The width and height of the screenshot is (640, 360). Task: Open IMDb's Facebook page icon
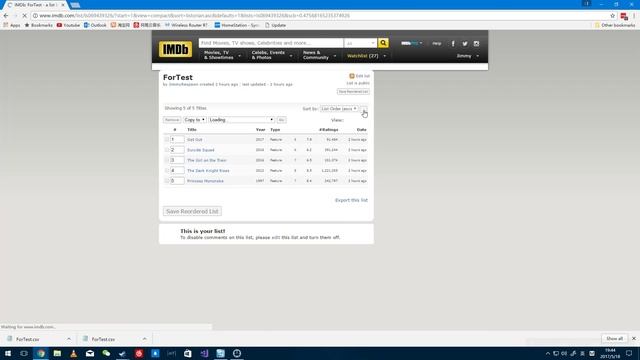coord(453,44)
